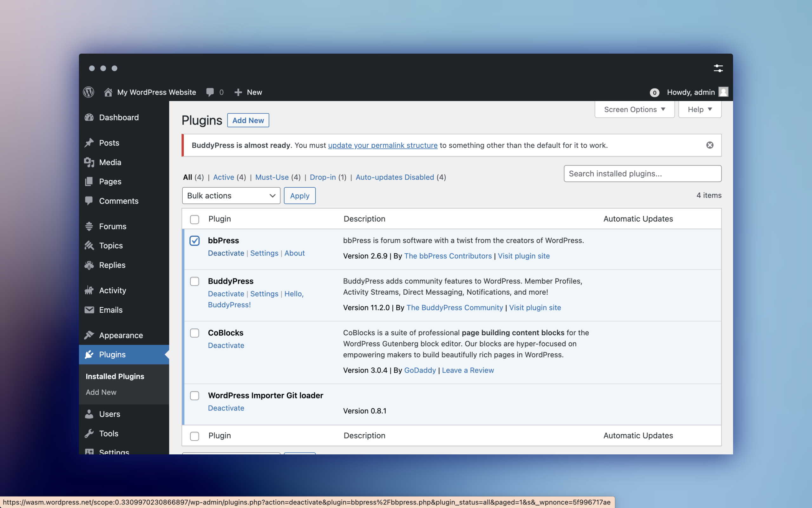Click Leave a Review for CoBlocks
This screenshot has height=508, width=812.
coord(468,370)
